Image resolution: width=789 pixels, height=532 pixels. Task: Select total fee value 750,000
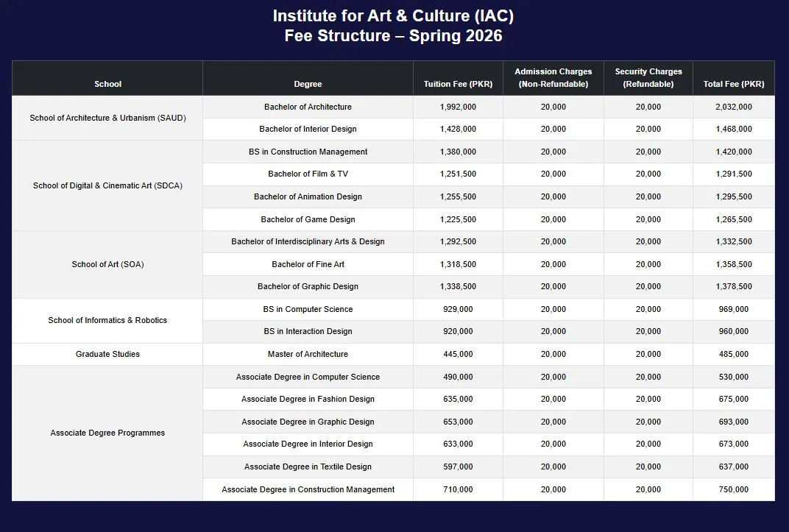pyautogui.click(x=734, y=489)
